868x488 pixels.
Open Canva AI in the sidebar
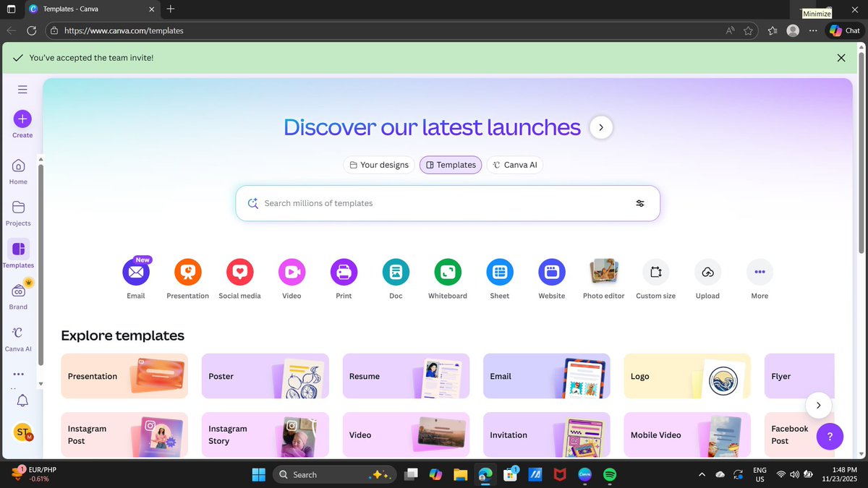coord(18,339)
